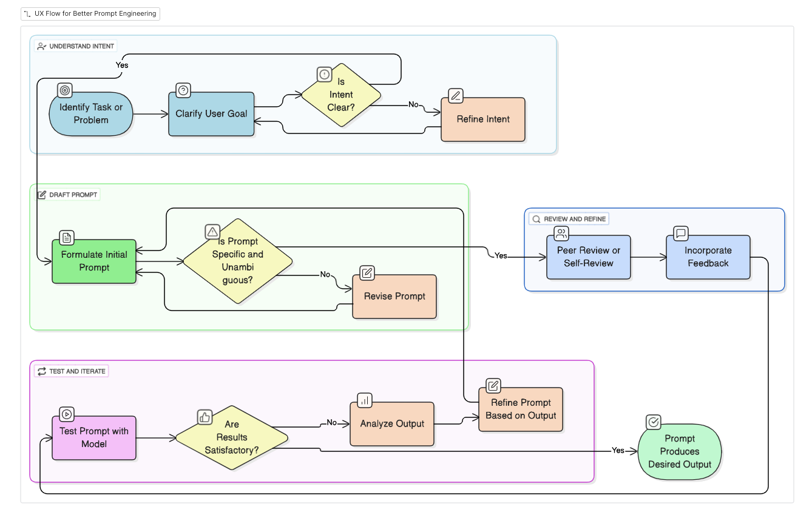Click the document icon on Formulate Initial Prompt
Image resolution: width=812 pixels, height=515 pixels.
tap(67, 237)
